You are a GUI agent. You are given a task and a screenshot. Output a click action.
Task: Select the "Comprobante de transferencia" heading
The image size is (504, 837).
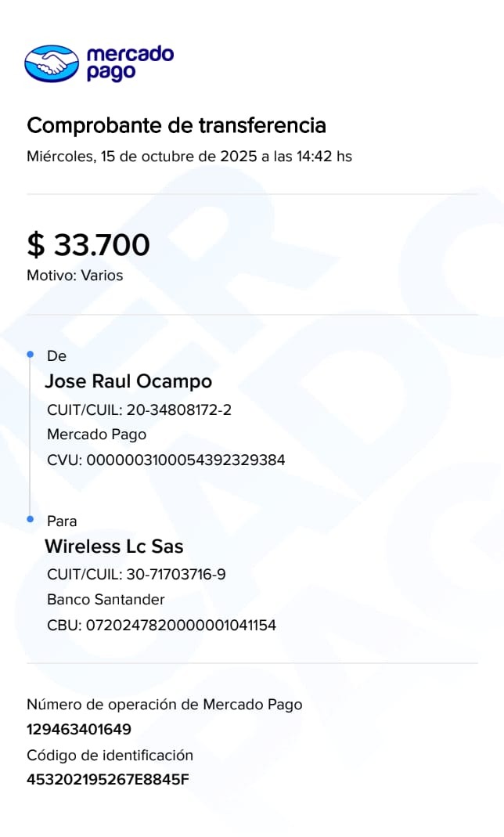tap(176, 125)
